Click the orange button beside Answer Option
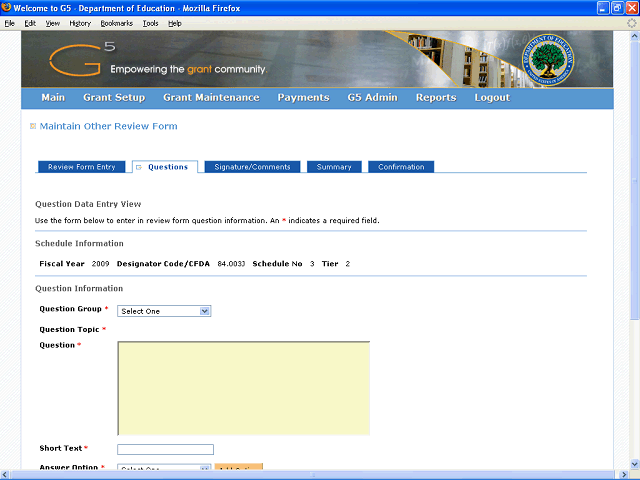 (239, 468)
